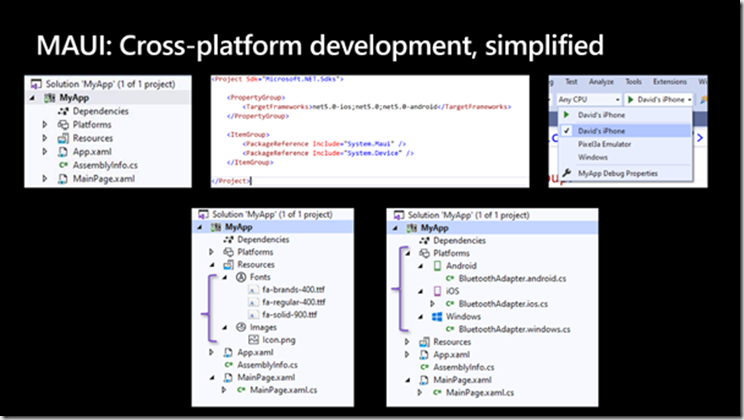The height and width of the screenshot is (420, 744).
Task: Collapse Resources in the tree showing Fonts
Action: [213, 265]
